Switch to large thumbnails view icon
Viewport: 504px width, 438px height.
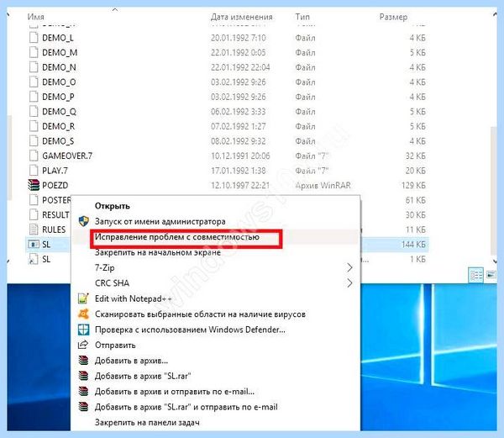pyautogui.click(x=491, y=275)
